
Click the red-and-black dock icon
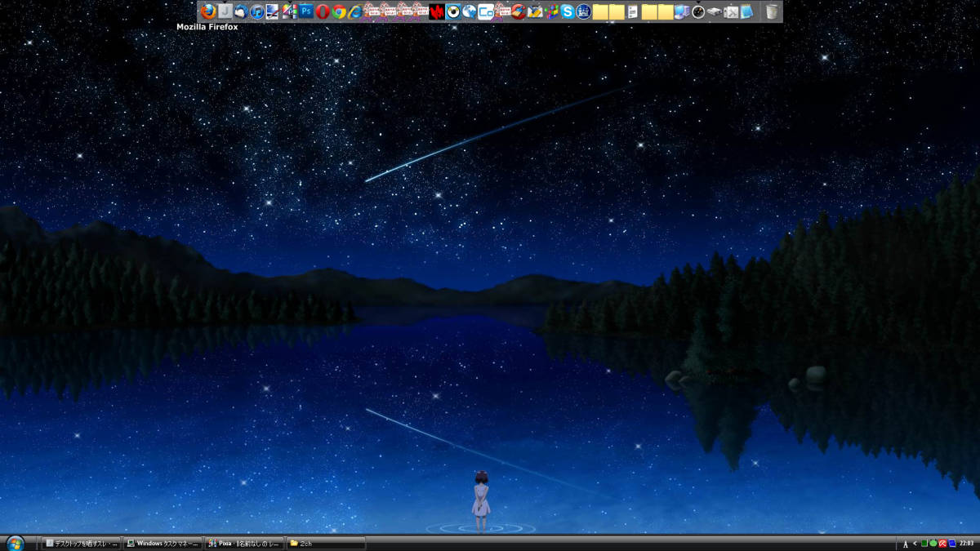point(437,11)
